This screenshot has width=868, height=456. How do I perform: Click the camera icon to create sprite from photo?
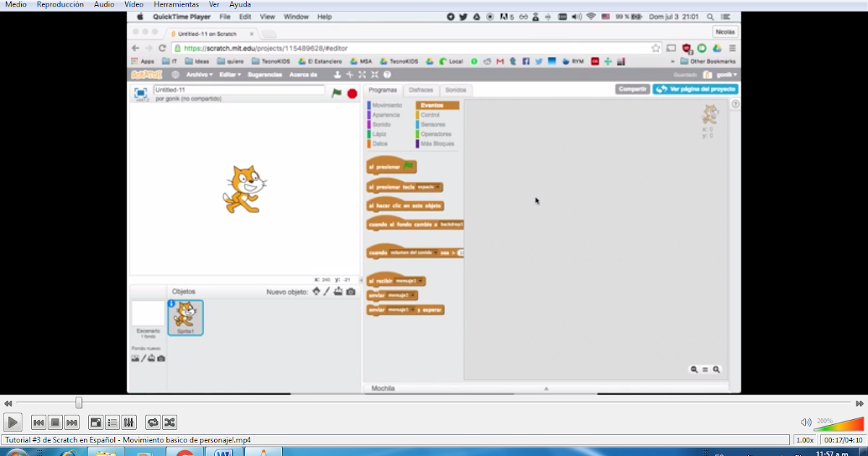[350, 291]
